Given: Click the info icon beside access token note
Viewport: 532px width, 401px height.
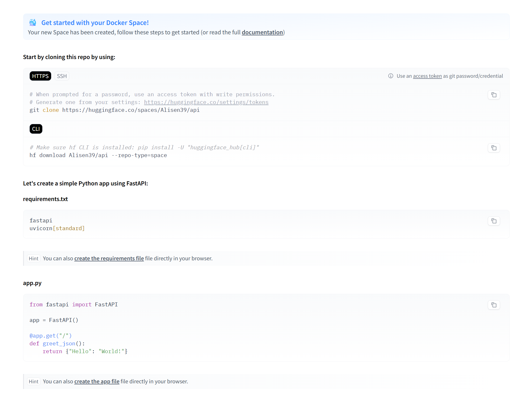Looking at the screenshot, I should pyautogui.click(x=390, y=76).
